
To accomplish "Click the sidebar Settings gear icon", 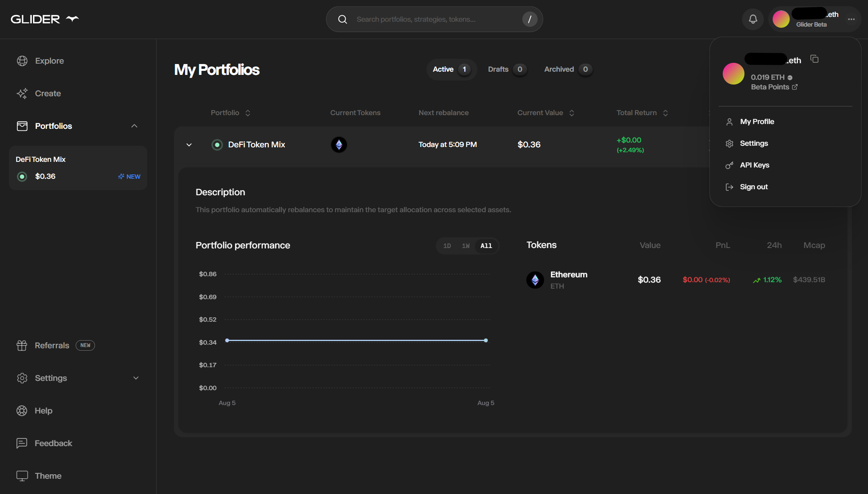I will pos(22,378).
